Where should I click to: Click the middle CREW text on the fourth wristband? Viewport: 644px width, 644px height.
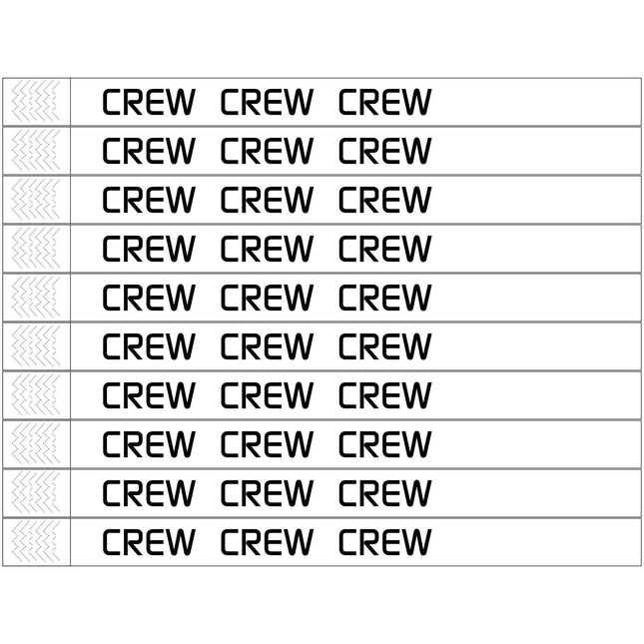click(x=267, y=249)
